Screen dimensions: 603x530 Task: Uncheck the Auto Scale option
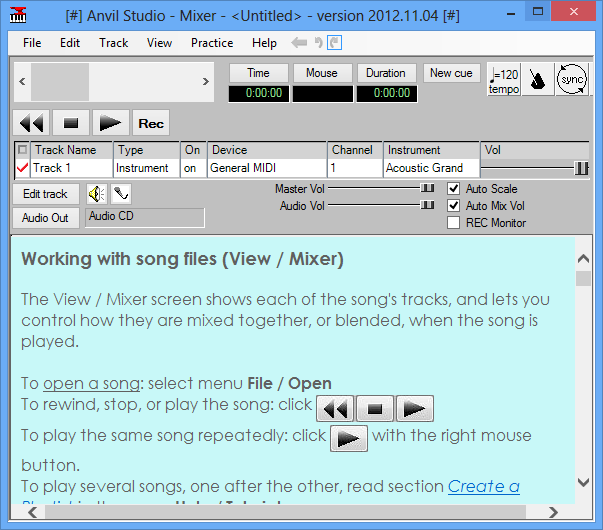[453, 189]
